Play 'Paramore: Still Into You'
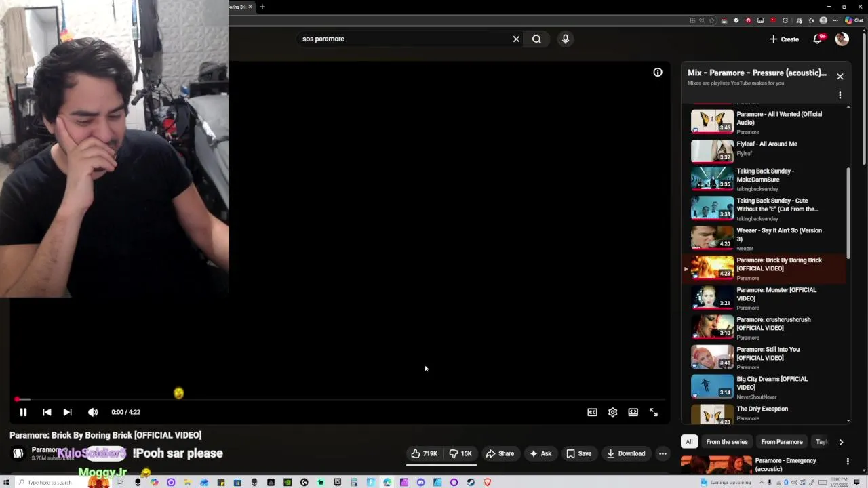Viewport: 868px width, 488px height. coord(764,358)
